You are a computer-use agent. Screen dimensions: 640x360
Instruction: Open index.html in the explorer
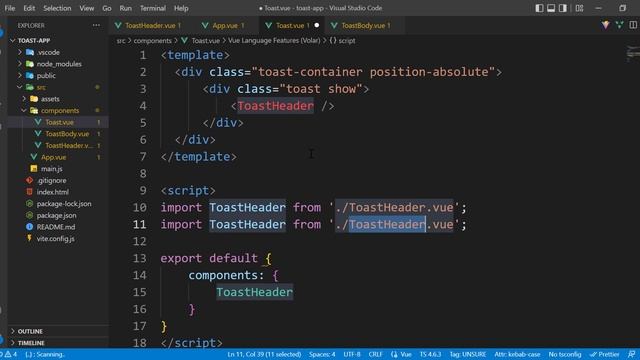pos(58,192)
